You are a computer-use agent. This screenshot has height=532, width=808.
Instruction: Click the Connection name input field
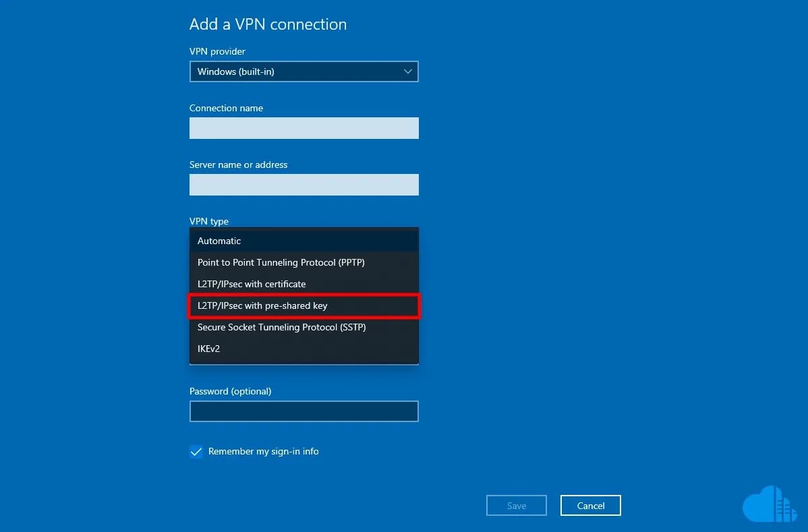[x=304, y=128]
